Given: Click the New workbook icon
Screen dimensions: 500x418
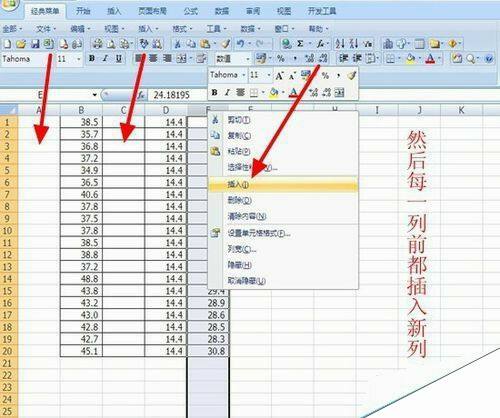Looking at the screenshot, I should [x=8, y=44].
